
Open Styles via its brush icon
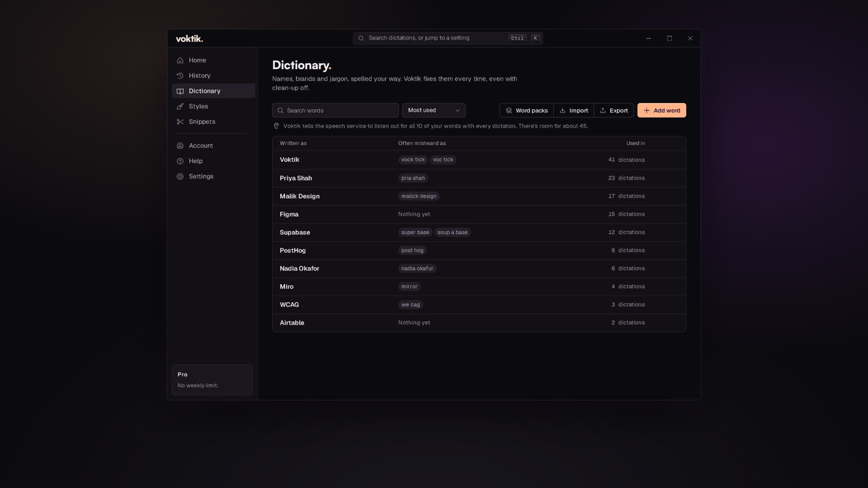180,106
